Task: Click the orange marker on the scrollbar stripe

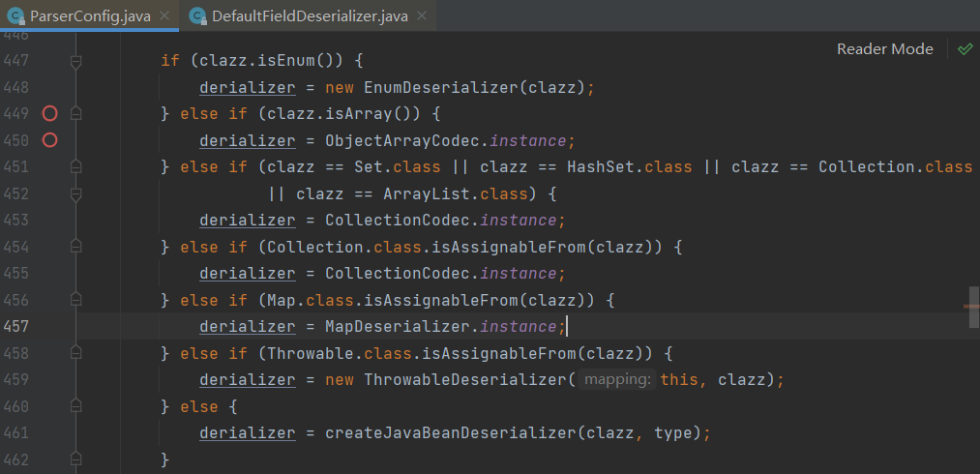Action: 971,306
